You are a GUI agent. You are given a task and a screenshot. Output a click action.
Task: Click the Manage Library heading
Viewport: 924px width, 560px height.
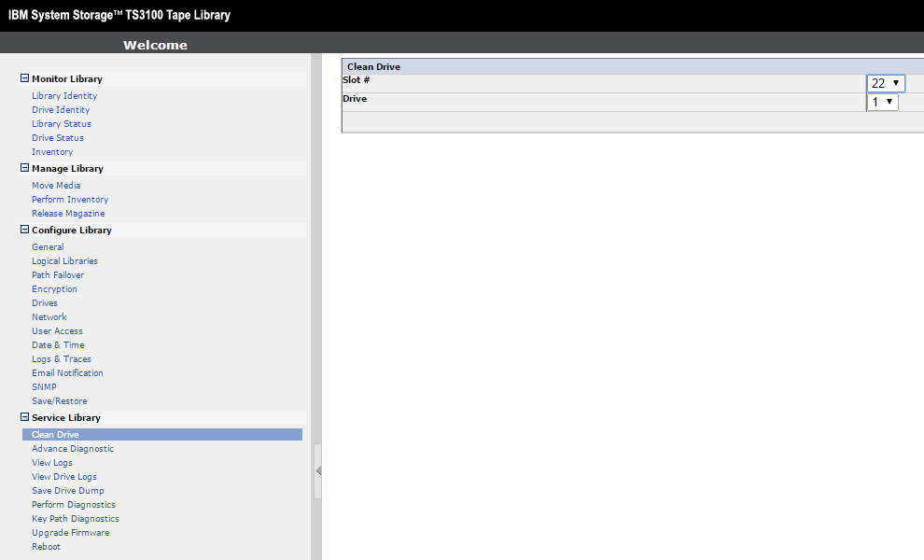point(68,169)
